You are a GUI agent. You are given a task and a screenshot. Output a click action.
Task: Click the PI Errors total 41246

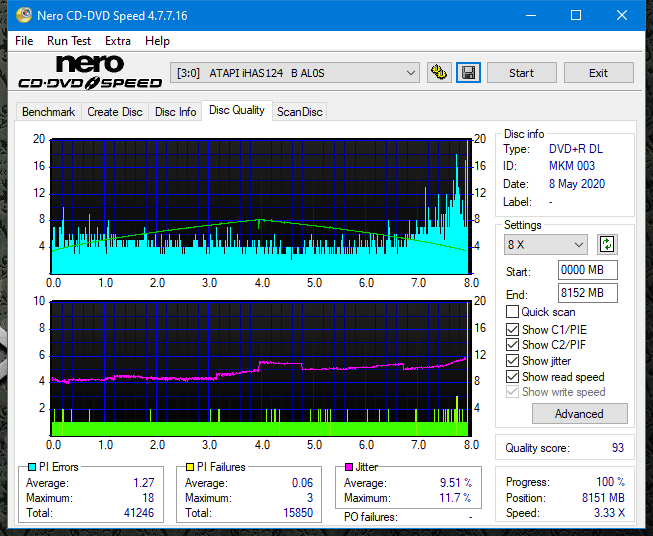tap(139, 513)
